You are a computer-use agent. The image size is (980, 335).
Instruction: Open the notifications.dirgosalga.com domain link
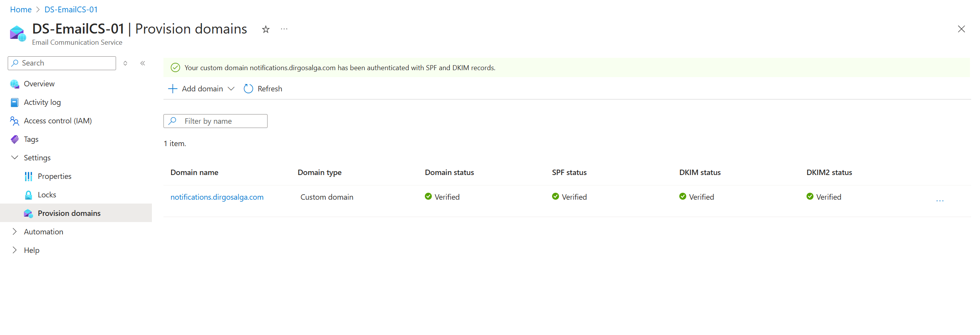(217, 197)
